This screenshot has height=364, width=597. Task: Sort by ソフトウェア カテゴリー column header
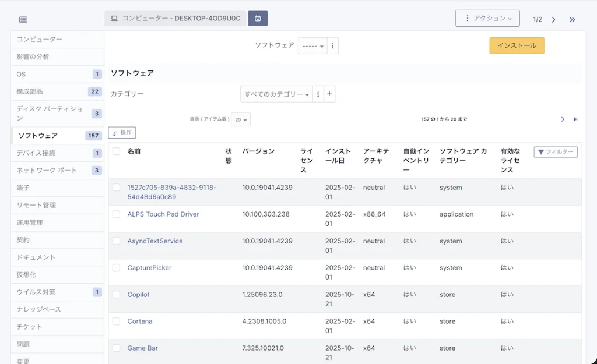click(x=463, y=156)
